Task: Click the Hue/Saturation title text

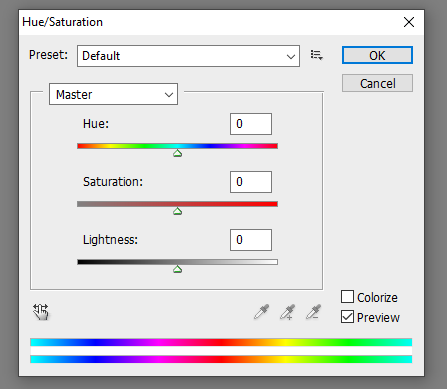Action: pos(62,22)
